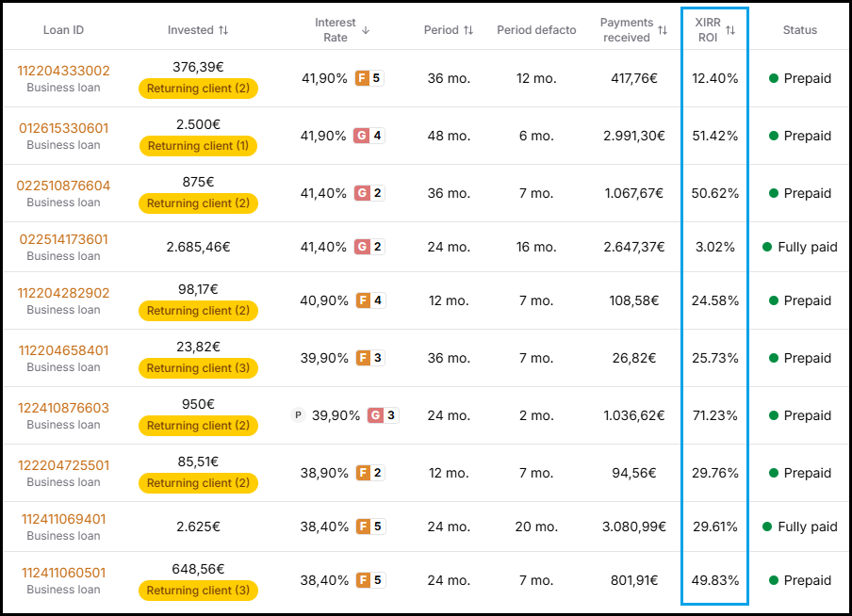This screenshot has width=852, height=616.
Task: Open loan 112411069401 link
Action: pos(63,519)
